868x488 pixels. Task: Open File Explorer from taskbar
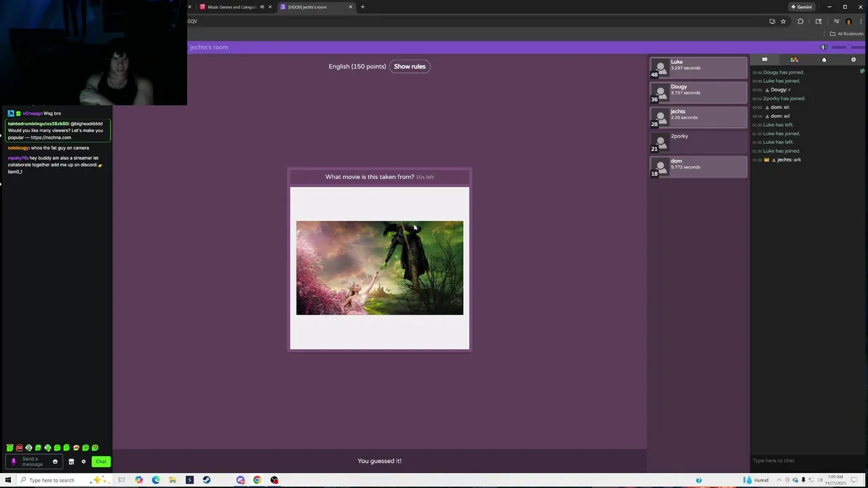(173, 481)
